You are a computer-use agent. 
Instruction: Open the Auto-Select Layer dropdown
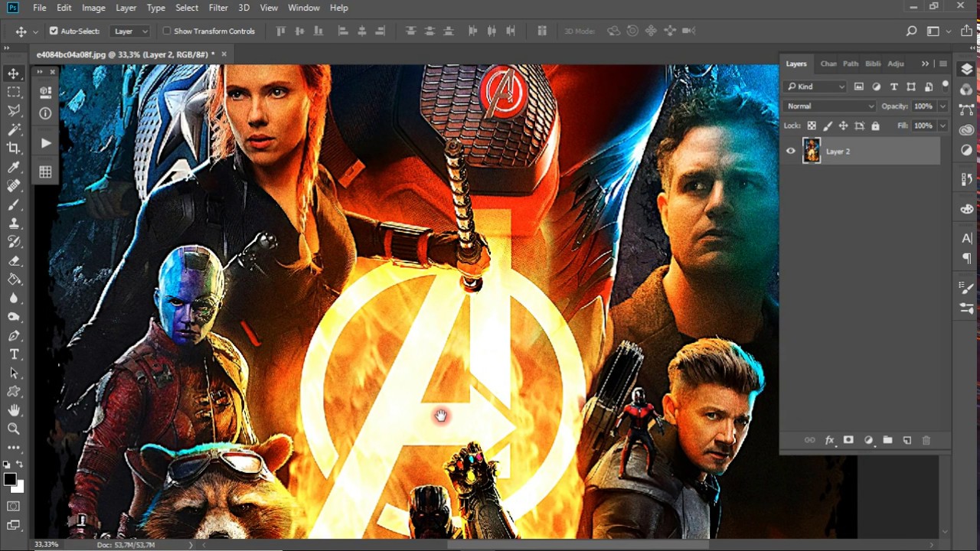(x=130, y=31)
